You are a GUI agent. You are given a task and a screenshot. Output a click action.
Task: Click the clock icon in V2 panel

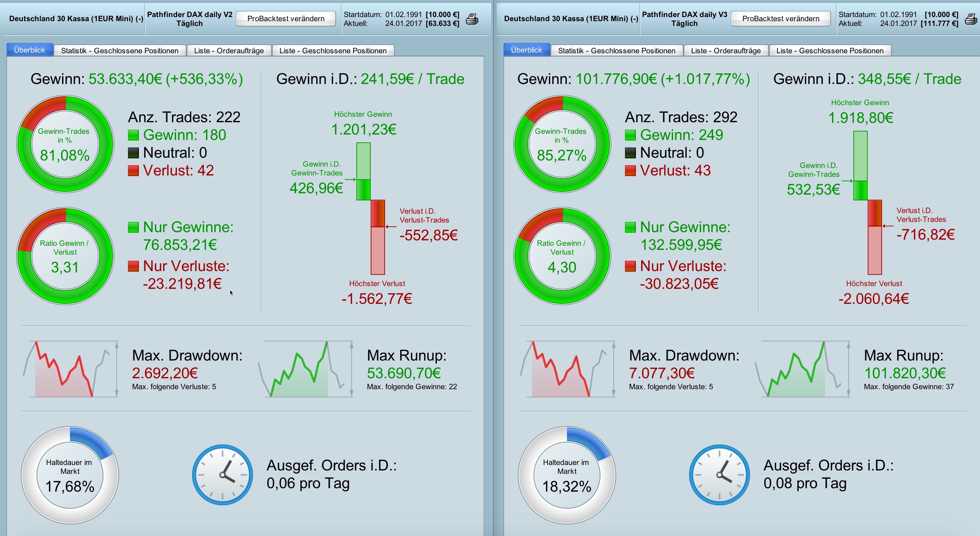click(223, 475)
